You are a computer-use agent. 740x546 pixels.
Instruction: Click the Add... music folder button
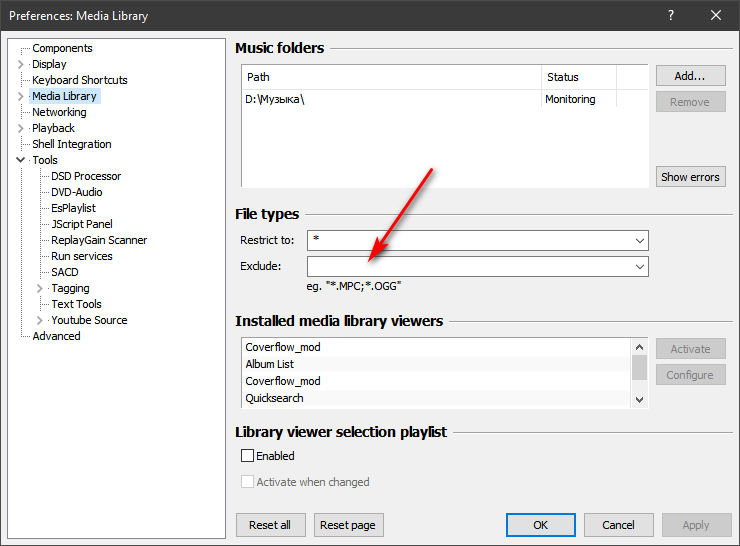click(x=690, y=76)
